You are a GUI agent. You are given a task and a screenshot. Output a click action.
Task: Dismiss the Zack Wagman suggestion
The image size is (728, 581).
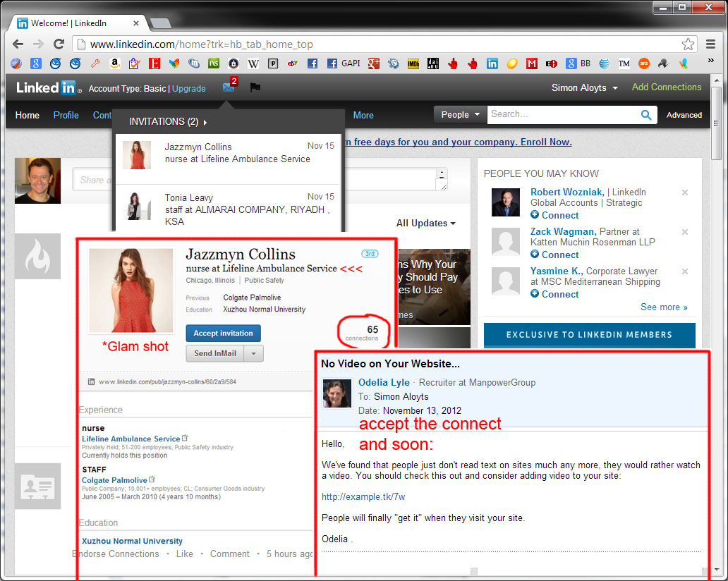tap(684, 232)
